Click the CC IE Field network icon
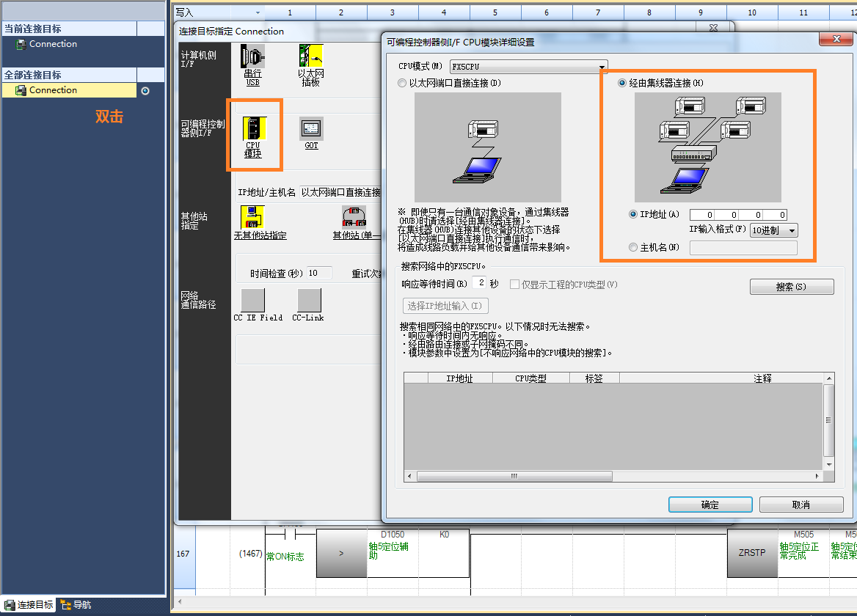 [x=253, y=300]
